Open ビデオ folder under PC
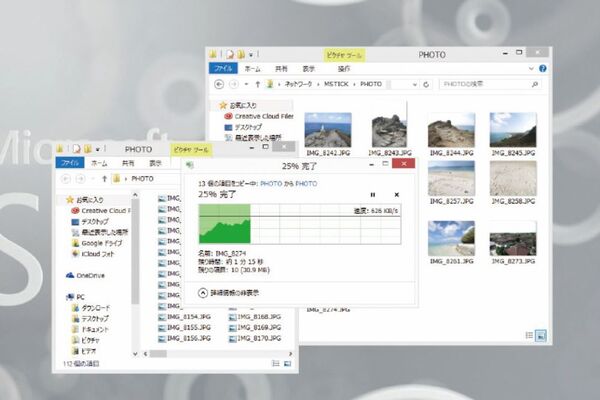This screenshot has height=400, width=600. [x=84, y=351]
